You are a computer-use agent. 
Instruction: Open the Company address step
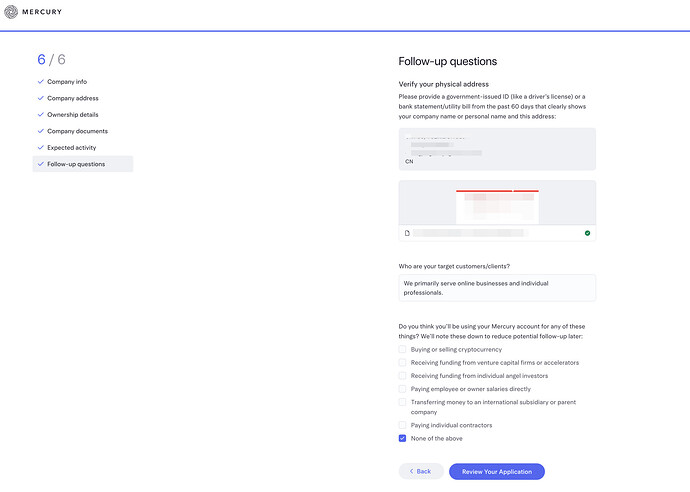click(73, 98)
